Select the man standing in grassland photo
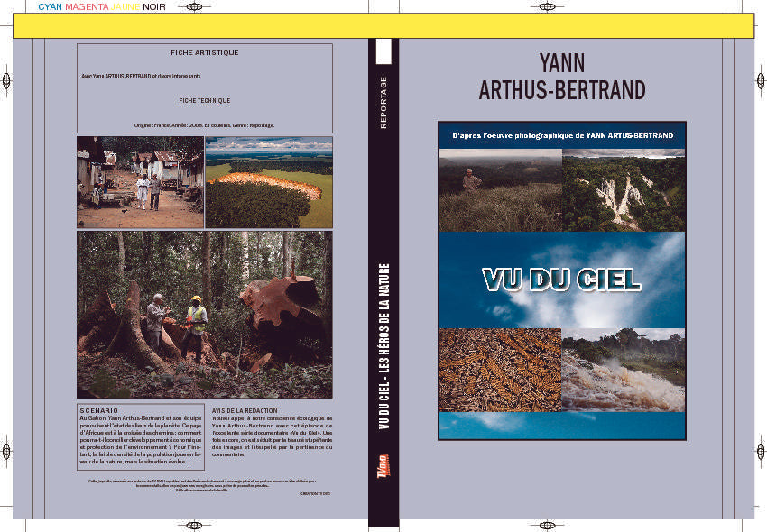Screen dimensions: 767x532 (501, 190)
